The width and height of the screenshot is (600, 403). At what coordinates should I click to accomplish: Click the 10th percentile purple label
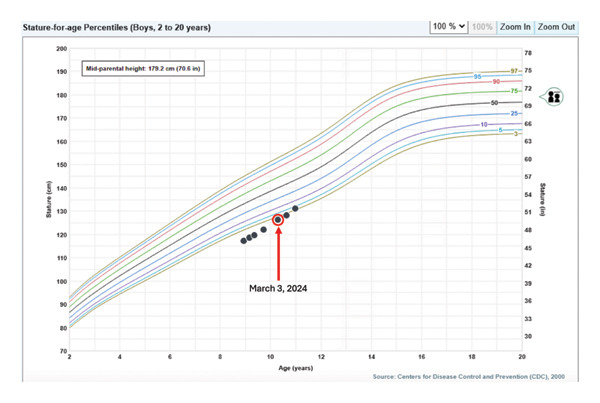484,125
